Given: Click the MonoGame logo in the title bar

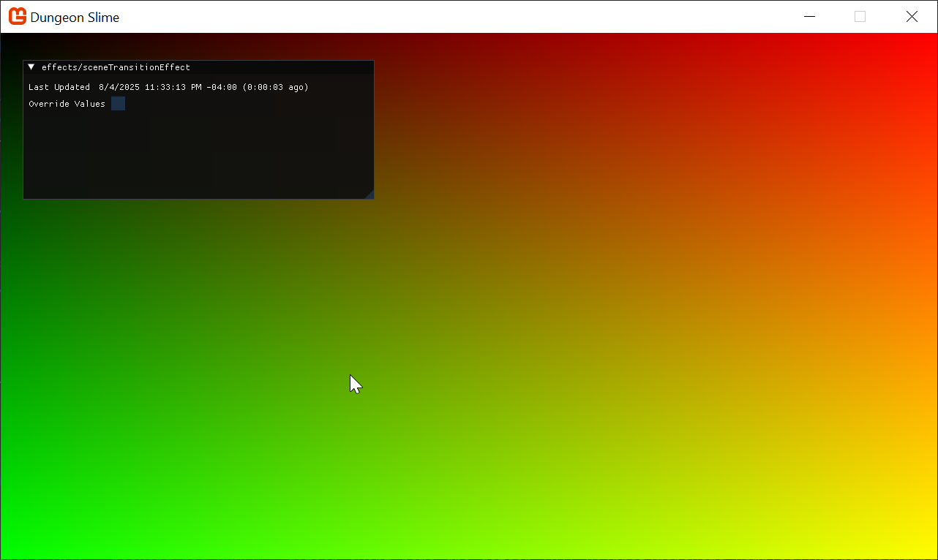Looking at the screenshot, I should point(17,17).
